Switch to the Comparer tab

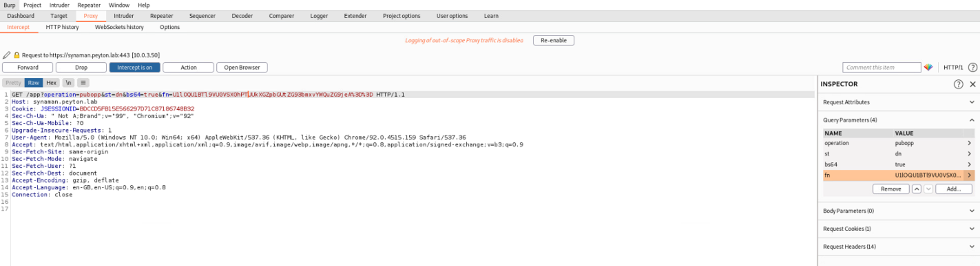click(x=282, y=16)
